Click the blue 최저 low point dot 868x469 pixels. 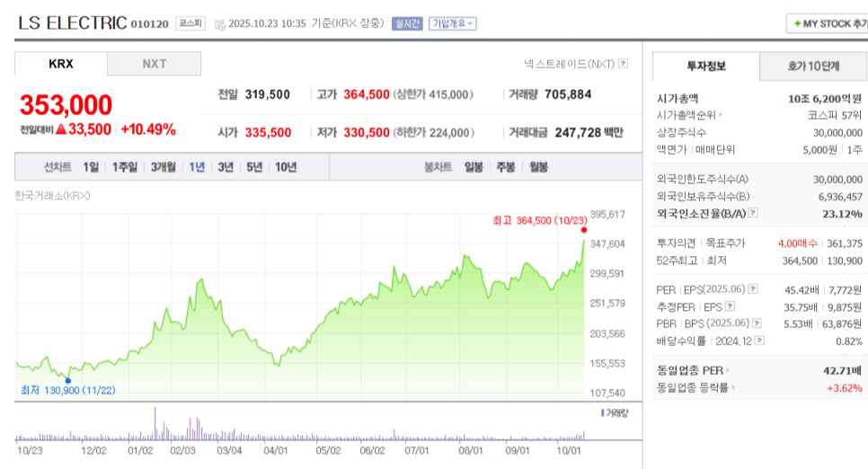point(68,380)
